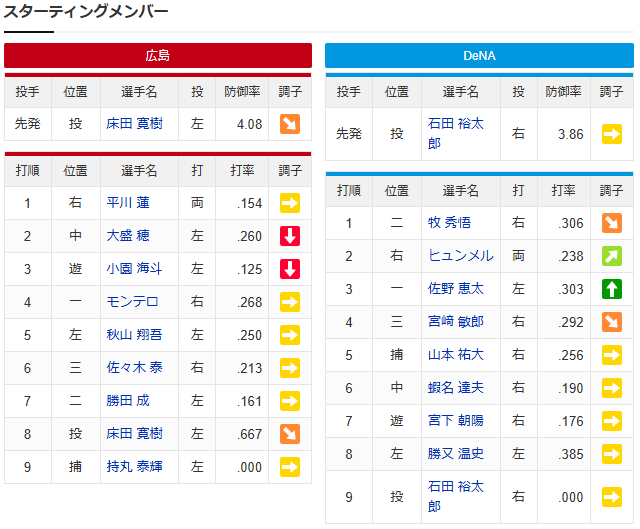This screenshot has width=640, height=529.
Task: Click the orange arrow icon for 宮﨑 敏郎
Action: point(612,322)
